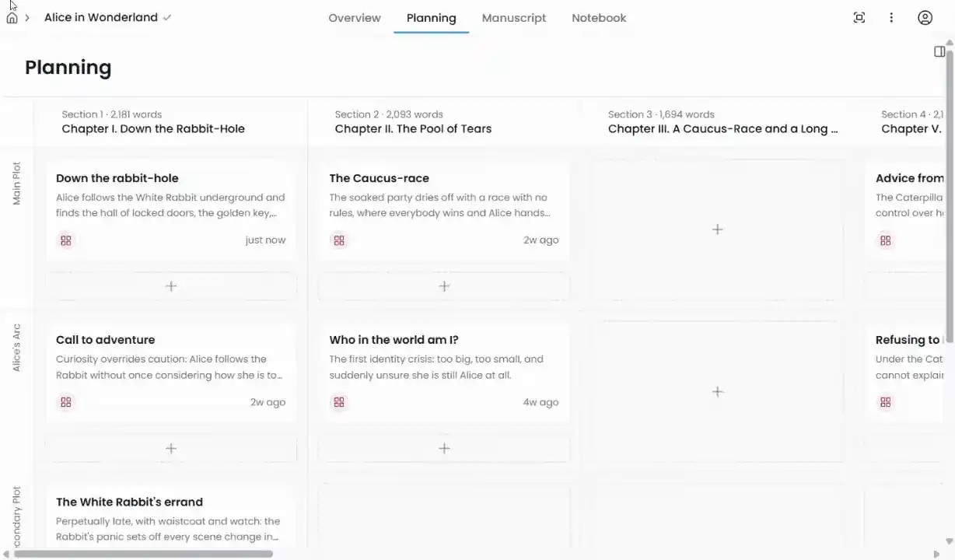The width and height of the screenshot is (955, 560).
Task: Click the Planning page heading
Action: (x=68, y=68)
